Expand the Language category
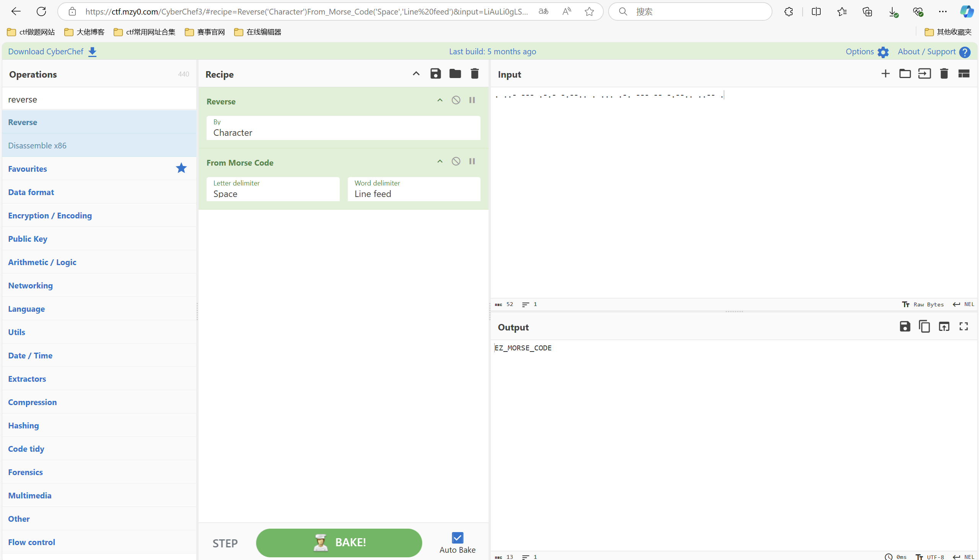The width and height of the screenshot is (979, 560). click(99, 309)
